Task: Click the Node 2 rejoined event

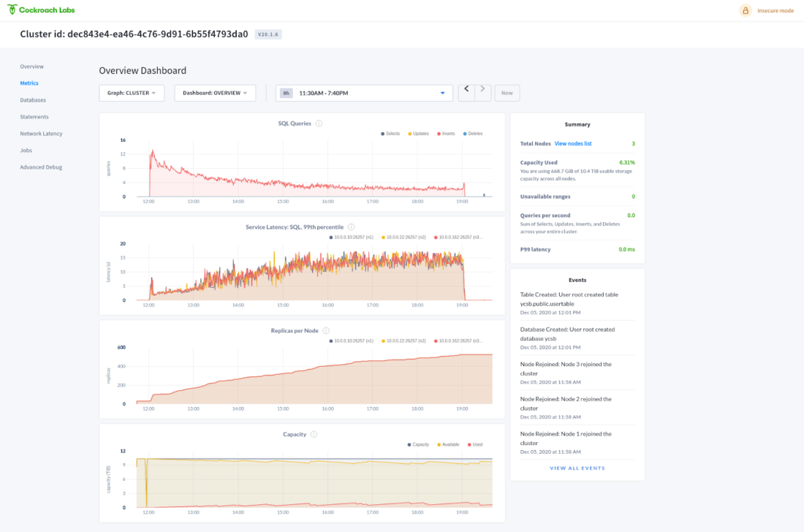Action: (577, 408)
